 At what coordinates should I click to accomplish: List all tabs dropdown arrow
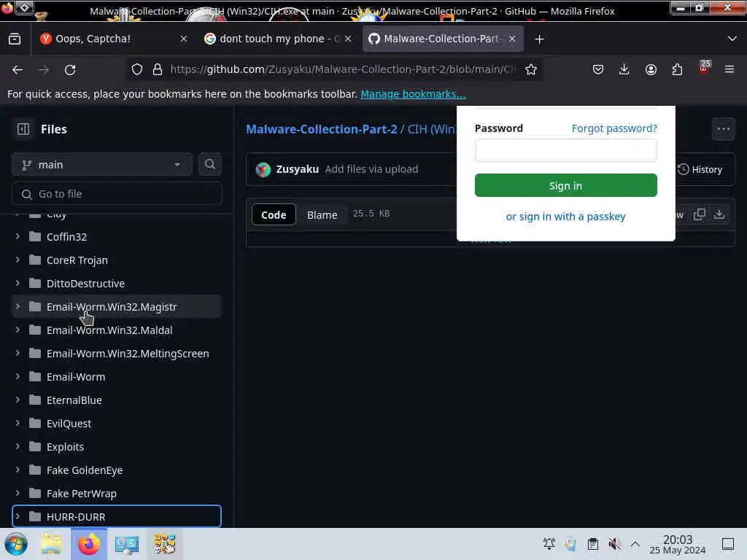click(x=732, y=39)
